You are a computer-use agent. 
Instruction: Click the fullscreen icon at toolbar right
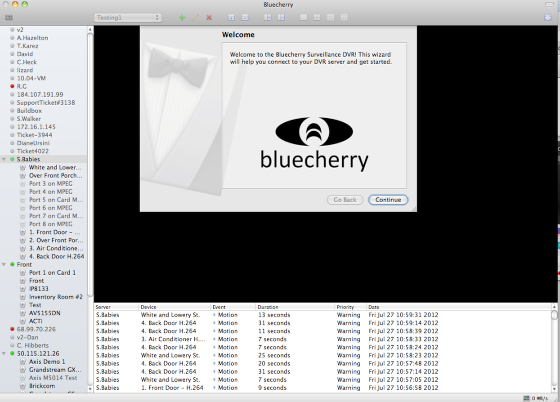point(548,17)
